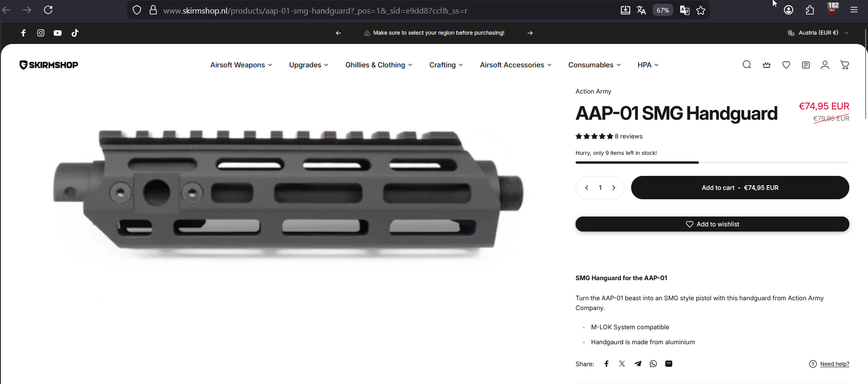Open header wishlist heart icon
This screenshot has width=868, height=384.
[x=786, y=65]
